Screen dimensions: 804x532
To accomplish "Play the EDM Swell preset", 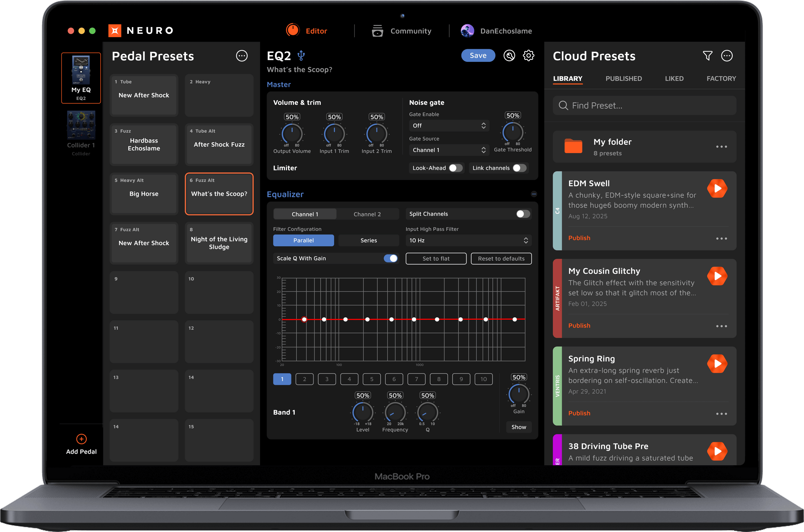I will pos(717,189).
